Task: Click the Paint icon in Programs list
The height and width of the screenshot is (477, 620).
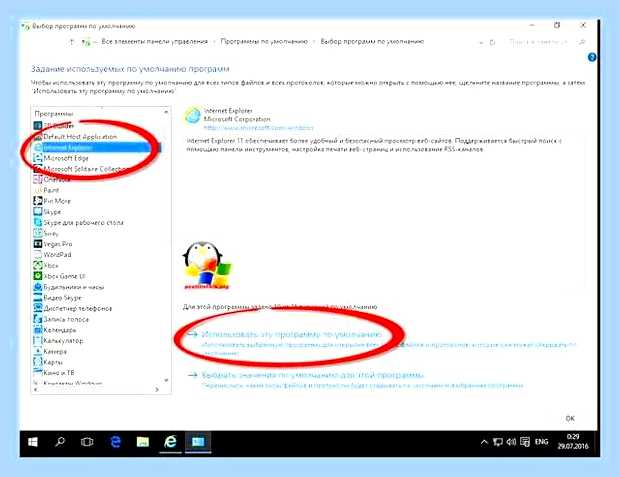Action: point(38,190)
